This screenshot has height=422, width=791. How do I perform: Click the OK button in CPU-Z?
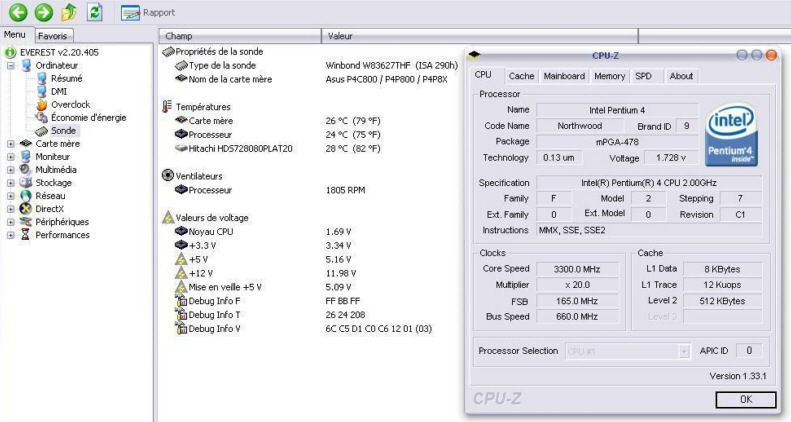pyautogui.click(x=746, y=400)
